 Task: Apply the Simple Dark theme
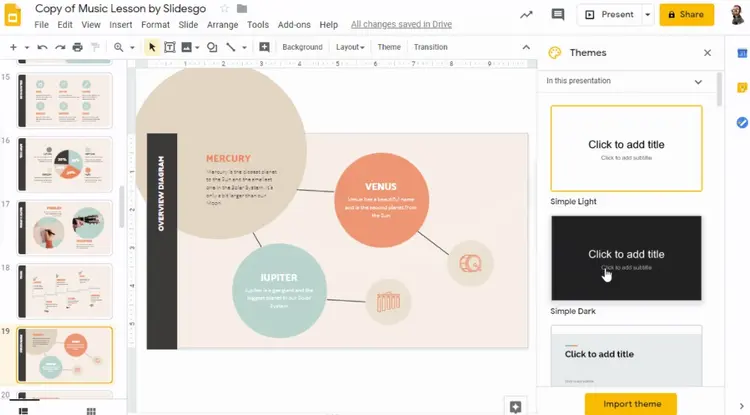coord(626,258)
